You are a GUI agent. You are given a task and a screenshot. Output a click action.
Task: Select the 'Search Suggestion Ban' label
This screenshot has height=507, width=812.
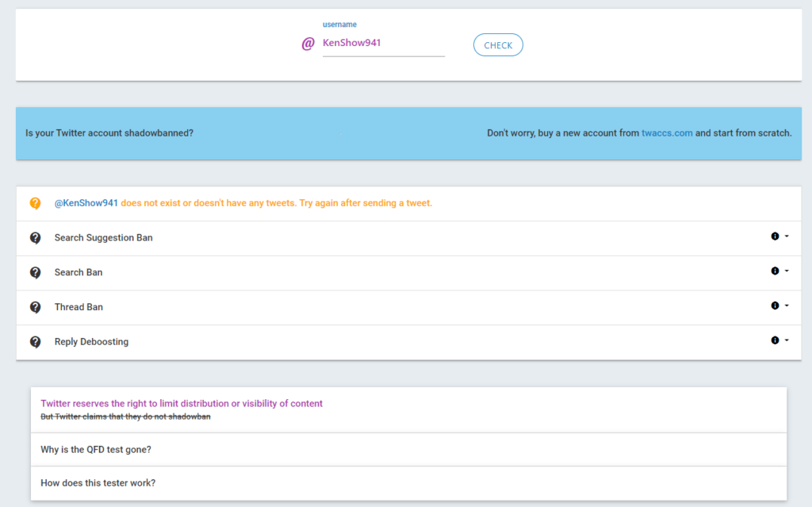coord(104,238)
